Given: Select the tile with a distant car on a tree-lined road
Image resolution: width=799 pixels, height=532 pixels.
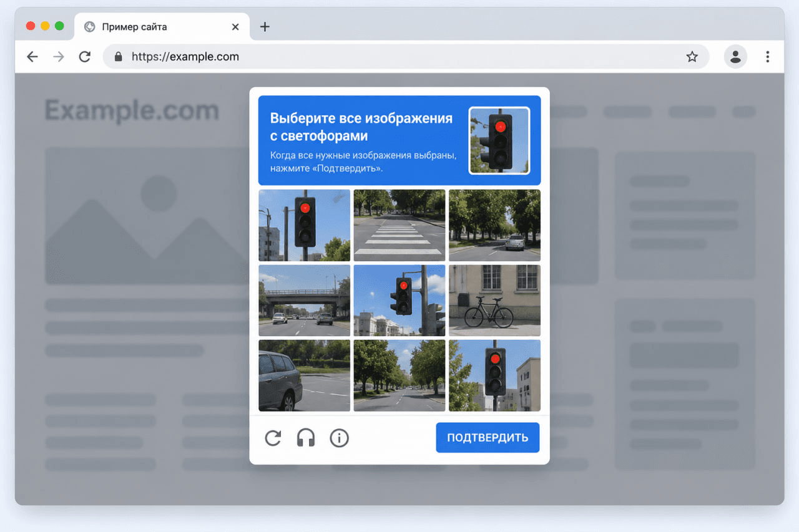Looking at the screenshot, I should click(x=494, y=225).
